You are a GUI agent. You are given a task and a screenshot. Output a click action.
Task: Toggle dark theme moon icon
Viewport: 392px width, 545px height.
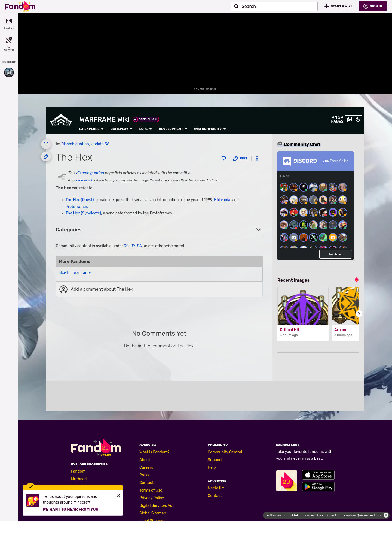coord(358,119)
